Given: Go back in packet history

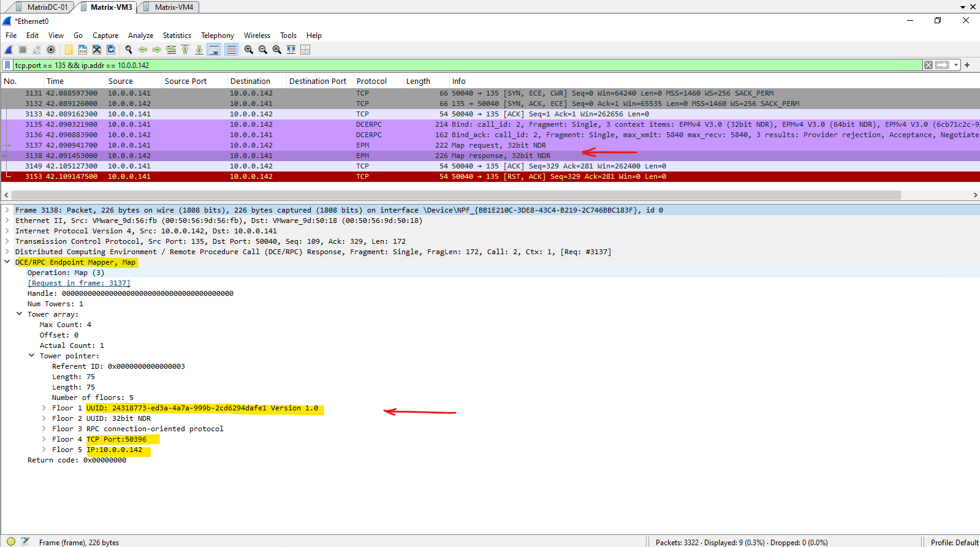Looking at the screenshot, I should (143, 50).
